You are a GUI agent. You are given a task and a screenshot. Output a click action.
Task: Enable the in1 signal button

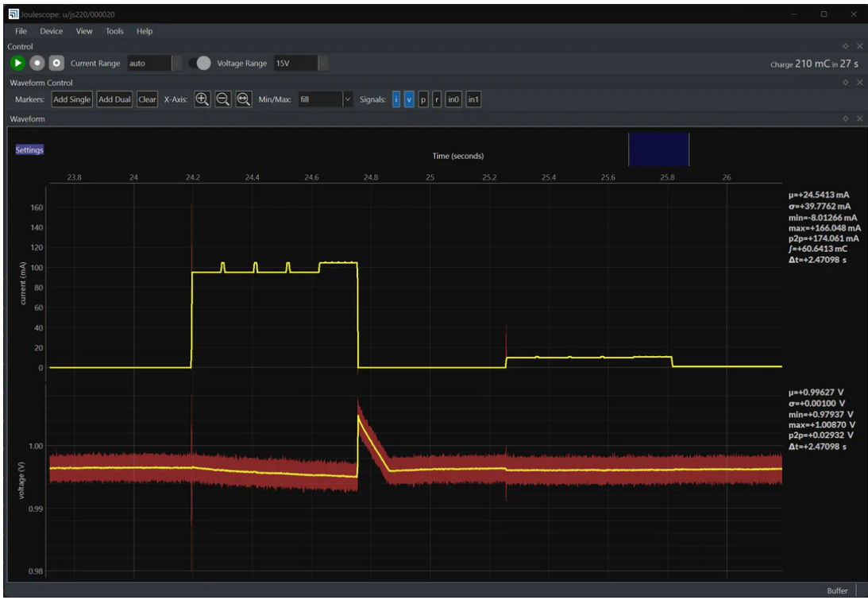click(x=473, y=99)
